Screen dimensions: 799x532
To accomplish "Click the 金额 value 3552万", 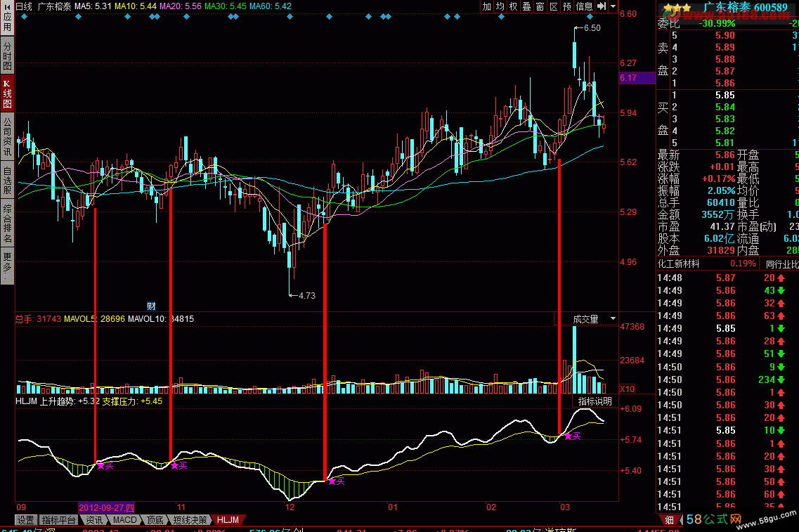I will tap(718, 215).
